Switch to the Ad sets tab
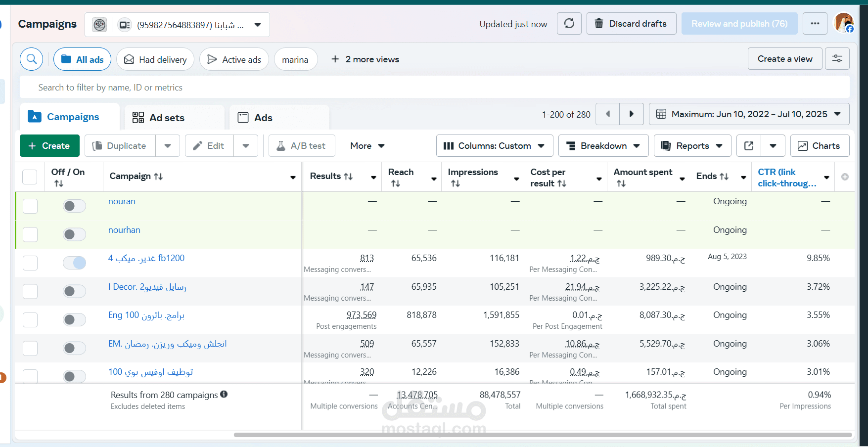 [174, 118]
